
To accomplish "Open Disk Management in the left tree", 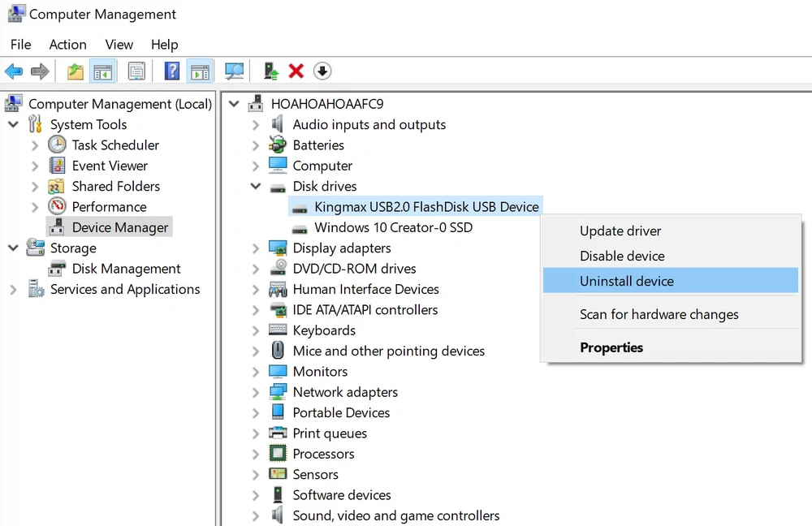I will tap(126, 269).
